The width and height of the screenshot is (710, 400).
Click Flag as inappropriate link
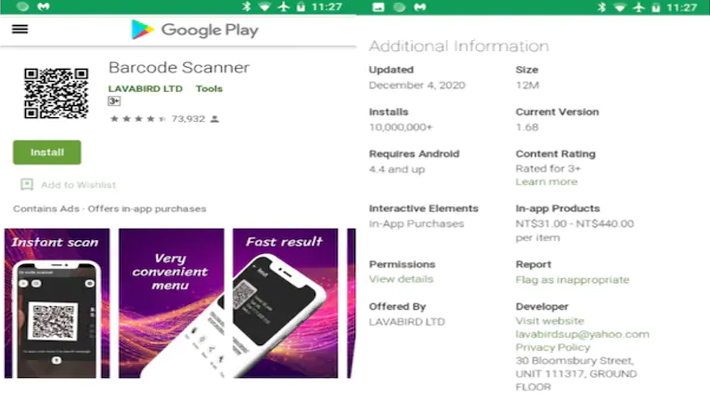point(572,280)
